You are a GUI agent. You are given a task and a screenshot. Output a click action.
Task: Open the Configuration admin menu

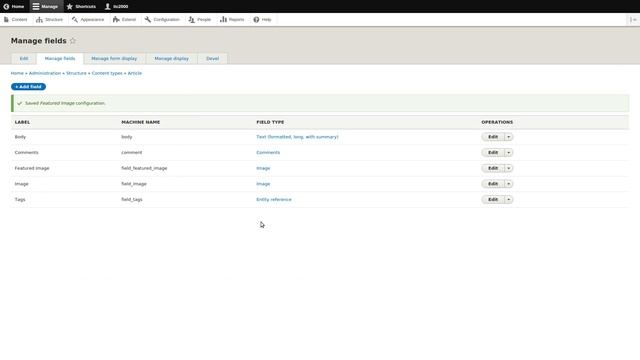coord(162,20)
